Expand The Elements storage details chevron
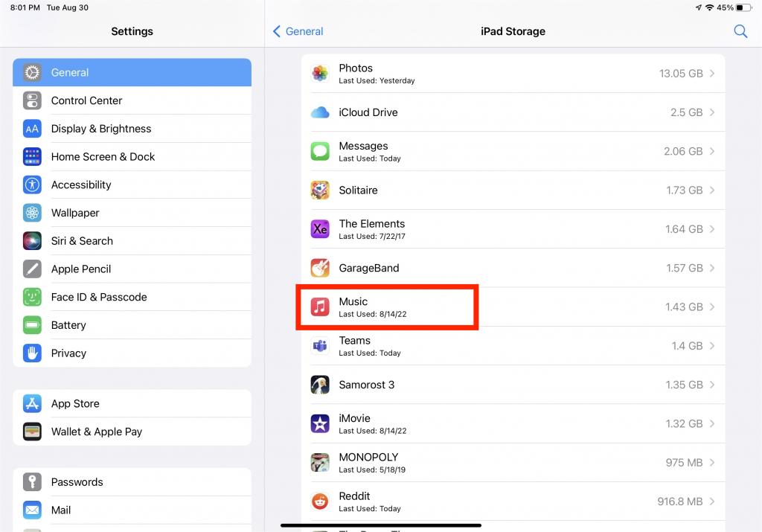 click(712, 229)
